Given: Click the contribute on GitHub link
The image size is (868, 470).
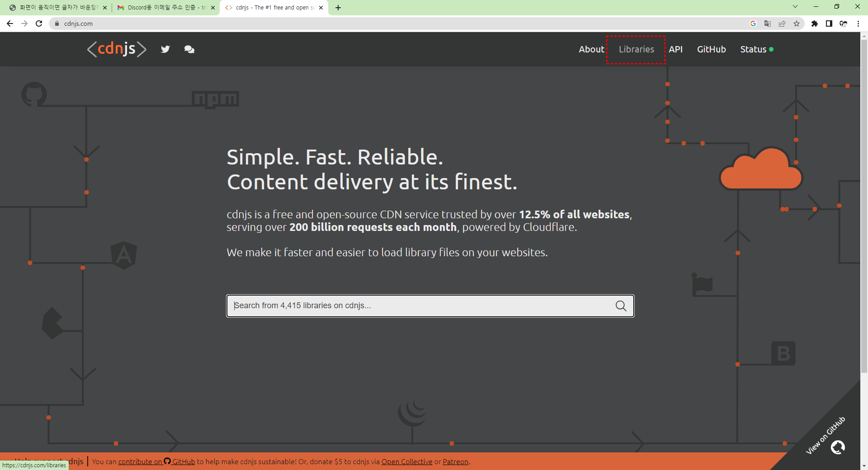Looking at the screenshot, I should pos(156,461).
